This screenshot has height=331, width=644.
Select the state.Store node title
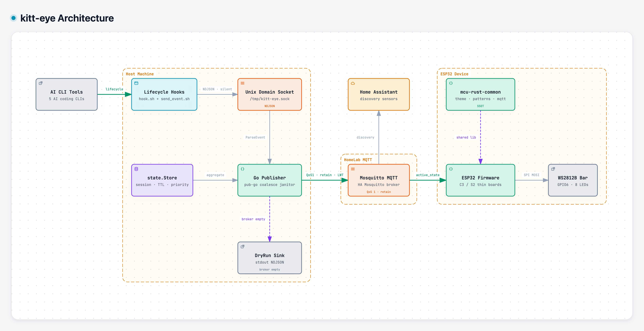162,178
